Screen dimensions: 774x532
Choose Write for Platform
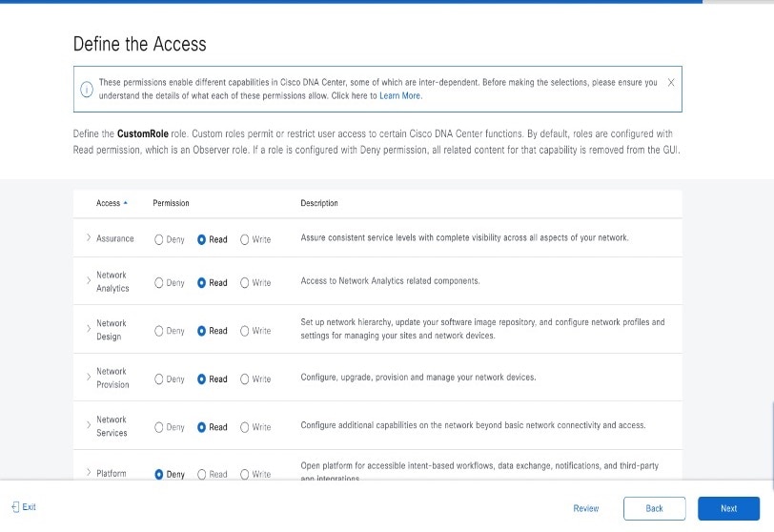pos(244,474)
